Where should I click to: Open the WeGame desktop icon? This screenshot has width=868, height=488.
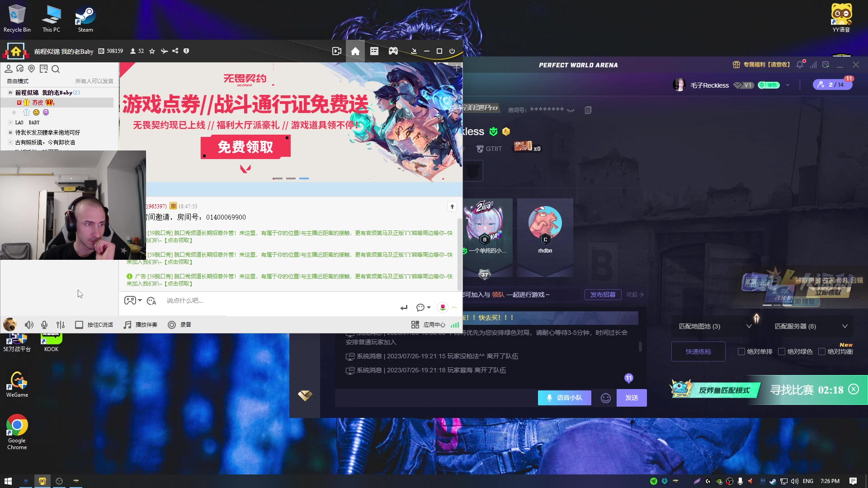click(17, 385)
